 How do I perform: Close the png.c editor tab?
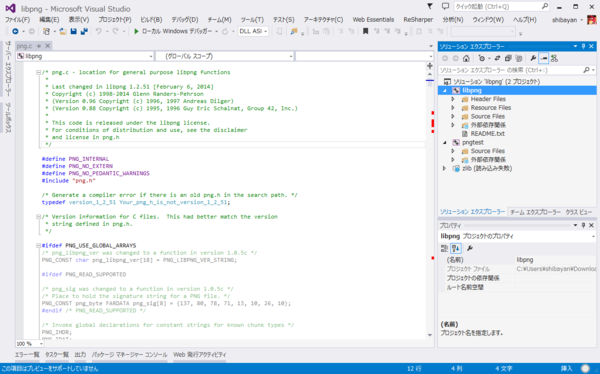[x=47, y=46]
